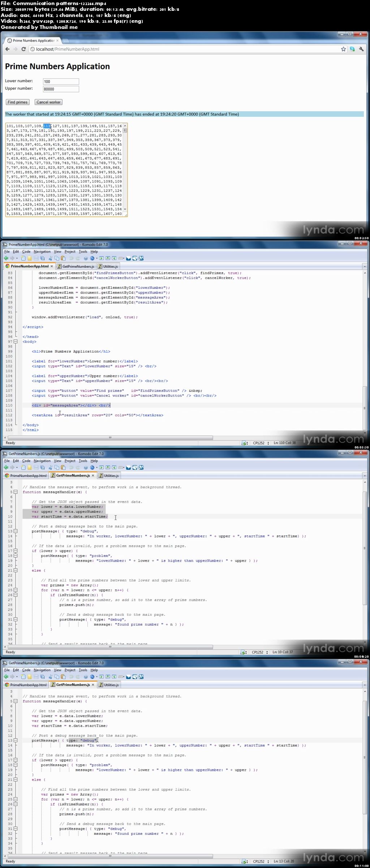Click the Cancel worker button
This screenshot has height=868, width=370.
tap(48, 102)
